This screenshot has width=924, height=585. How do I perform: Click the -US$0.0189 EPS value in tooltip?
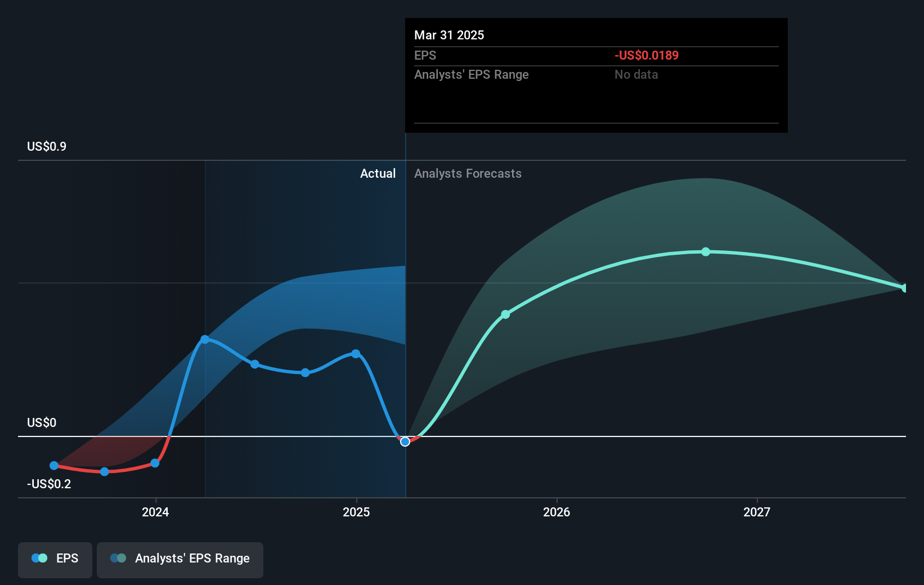point(647,56)
